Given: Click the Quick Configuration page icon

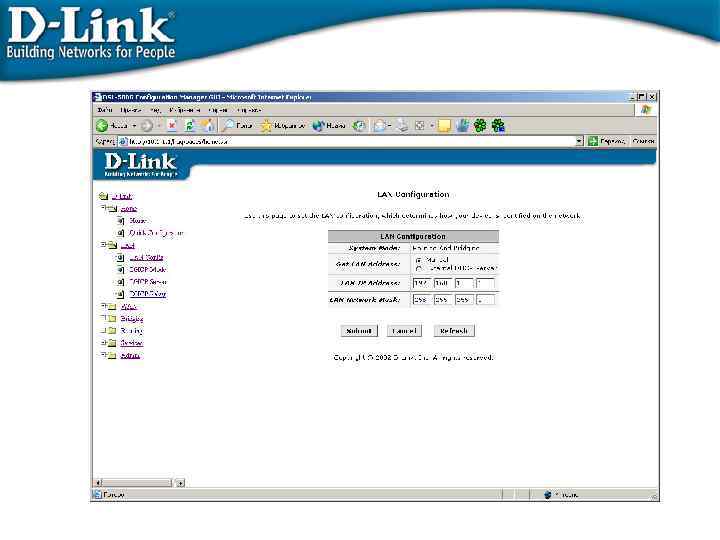Looking at the screenshot, I should [120, 233].
